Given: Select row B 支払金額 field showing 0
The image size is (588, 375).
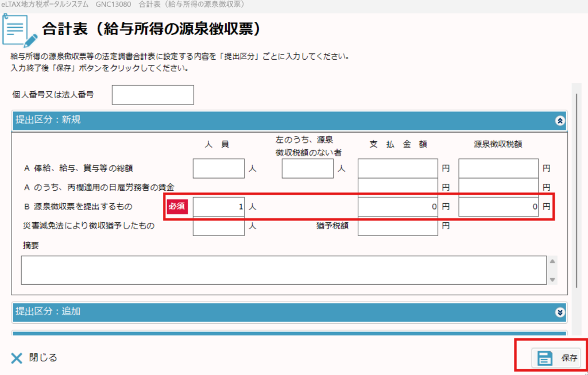Looking at the screenshot, I should tap(398, 206).
